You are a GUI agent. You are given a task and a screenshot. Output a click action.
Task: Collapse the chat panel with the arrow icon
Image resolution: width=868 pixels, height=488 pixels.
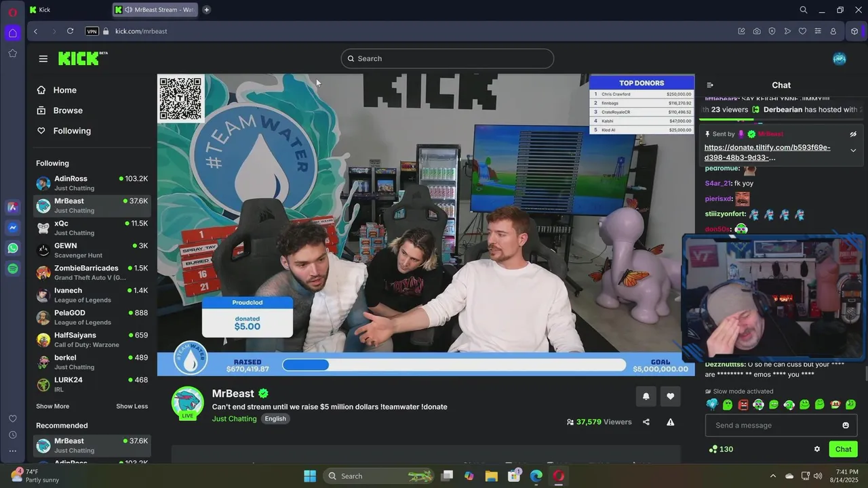[710, 85]
